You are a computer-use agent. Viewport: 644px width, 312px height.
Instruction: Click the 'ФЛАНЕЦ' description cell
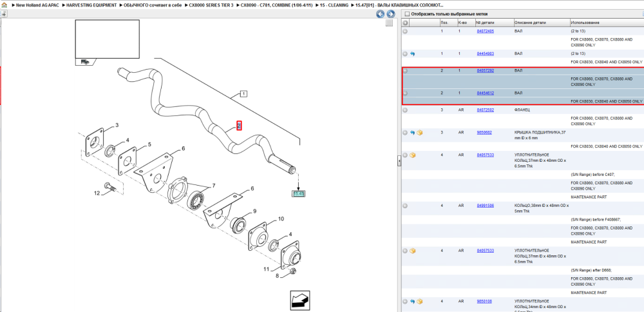pyautogui.click(x=522, y=110)
